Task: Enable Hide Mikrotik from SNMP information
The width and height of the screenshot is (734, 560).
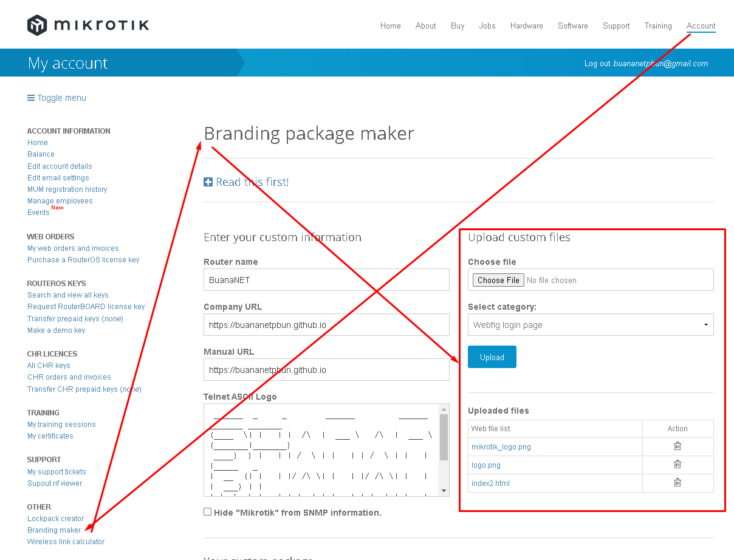Action: [207, 511]
